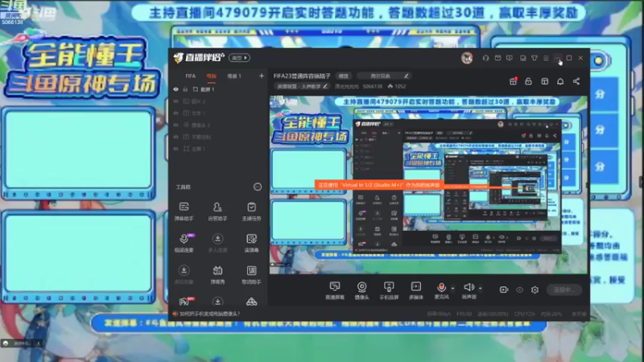Toggle visibility of 截屏 1 source
The width and height of the screenshot is (644, 362).
click(x=175, y=89)
